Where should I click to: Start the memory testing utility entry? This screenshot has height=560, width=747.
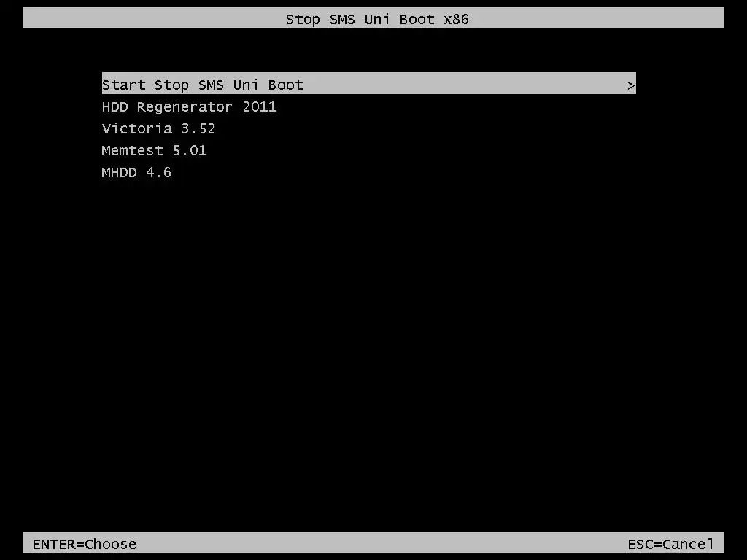(155, 150)
